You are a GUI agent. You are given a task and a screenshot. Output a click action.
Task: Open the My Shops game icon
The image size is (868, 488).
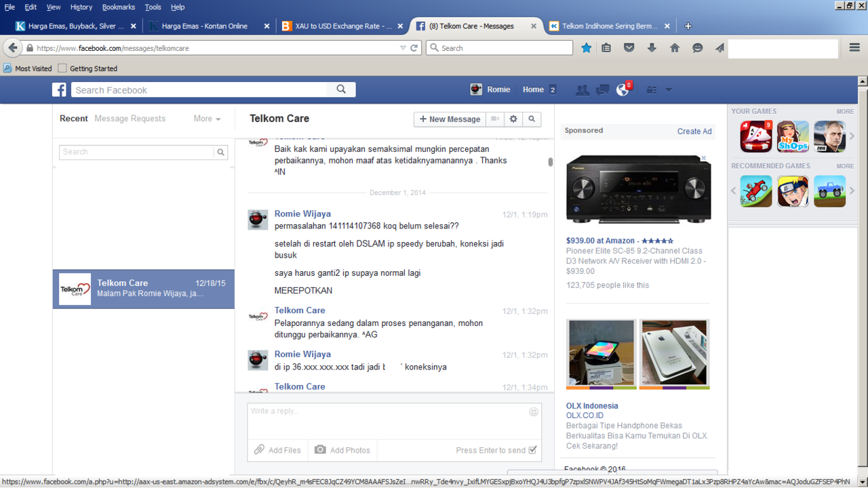(x=793, y=137)
